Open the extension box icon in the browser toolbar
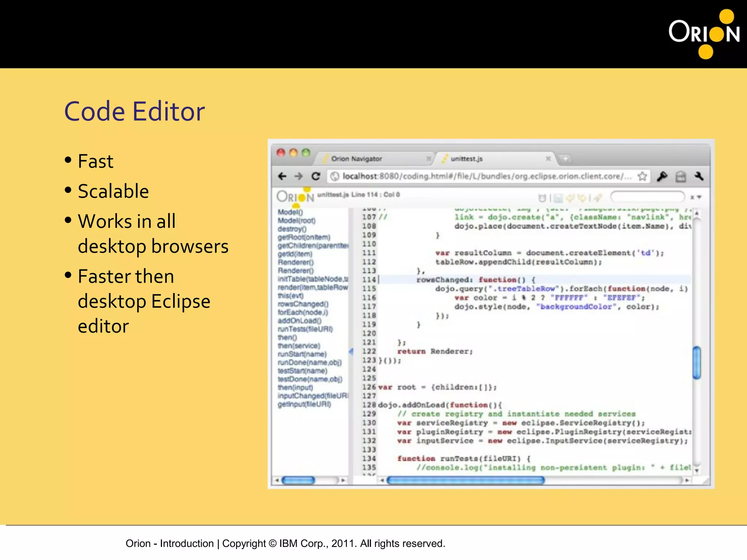Screen dimensions: 747x560 point(681,177)
